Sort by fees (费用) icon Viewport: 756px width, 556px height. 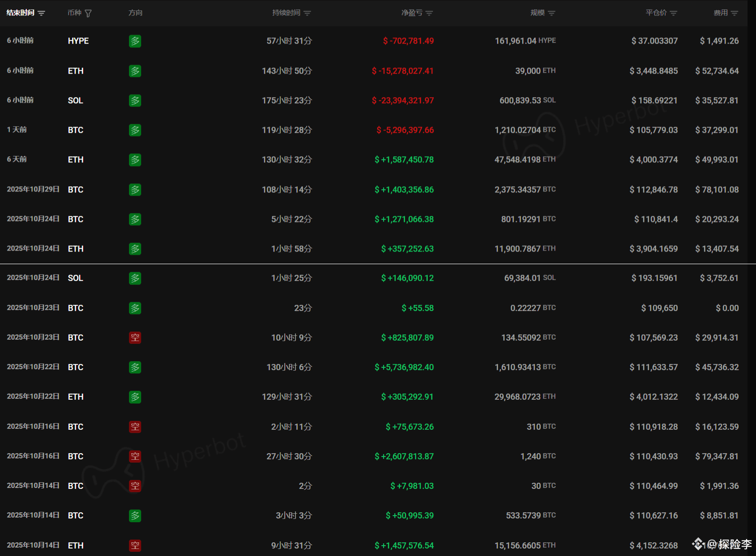click(x=734, y=13)
